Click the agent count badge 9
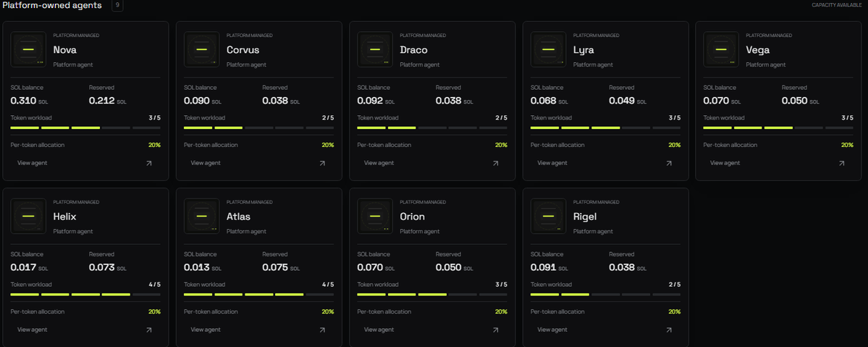The image size is (868, 347). 117,6
